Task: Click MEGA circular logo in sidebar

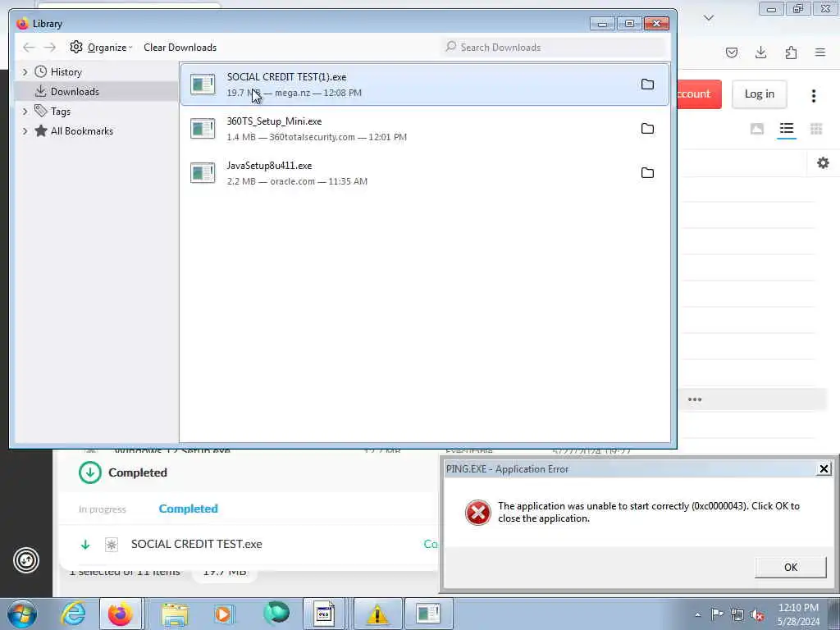Action: 26,560
